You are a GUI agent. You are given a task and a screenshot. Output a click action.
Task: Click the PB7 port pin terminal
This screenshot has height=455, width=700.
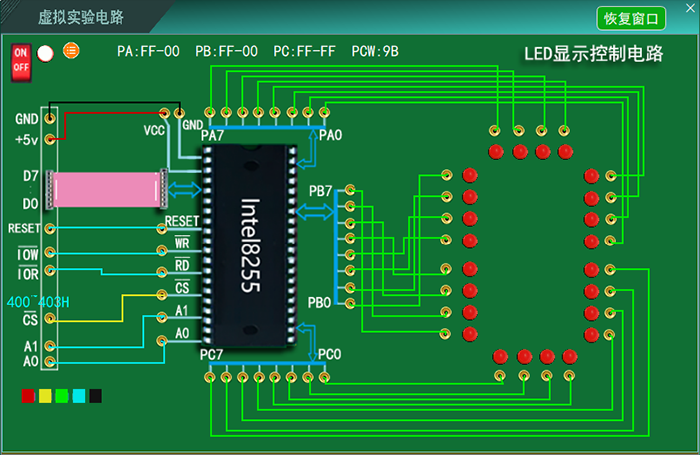349,189
